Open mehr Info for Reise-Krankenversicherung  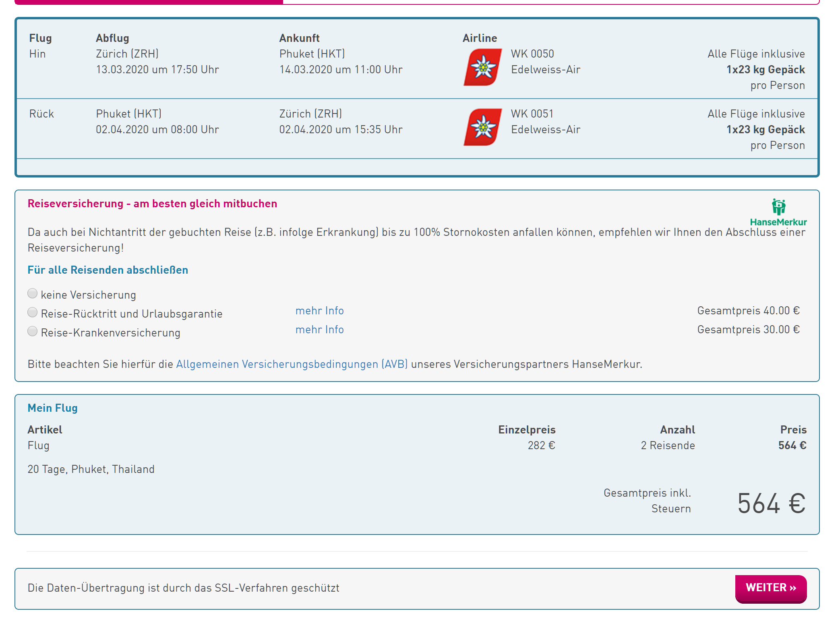pyautogui.click(x=319, y=330)
